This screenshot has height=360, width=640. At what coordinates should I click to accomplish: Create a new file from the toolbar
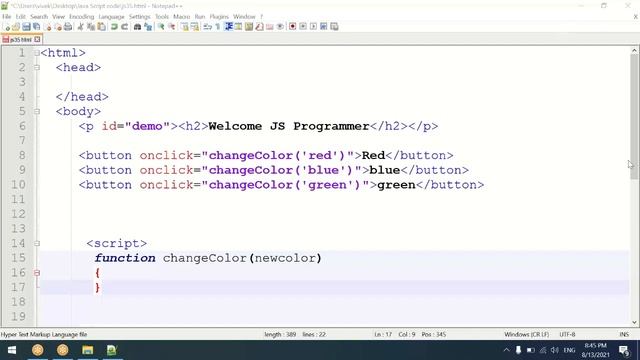pos(7,27)
